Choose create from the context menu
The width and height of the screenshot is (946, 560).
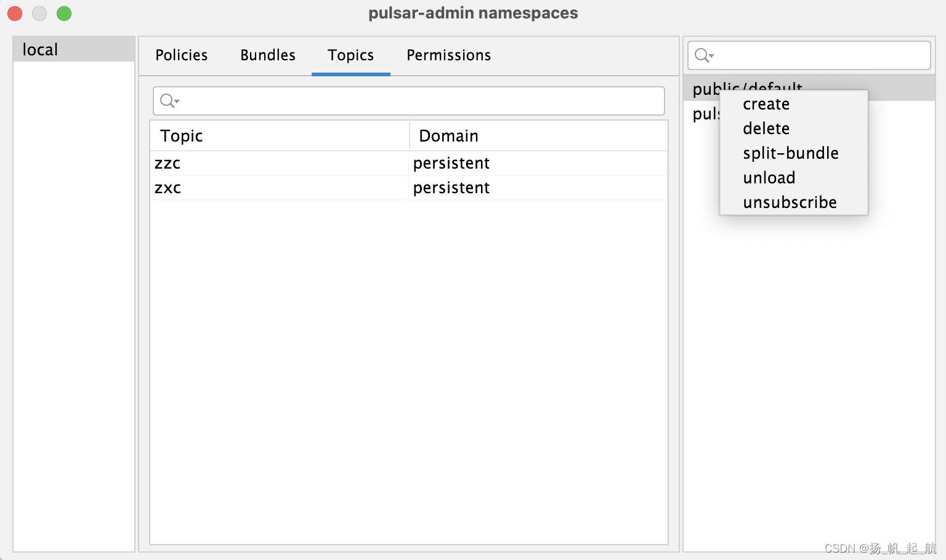pyautogui.click(x=766, y=104)
